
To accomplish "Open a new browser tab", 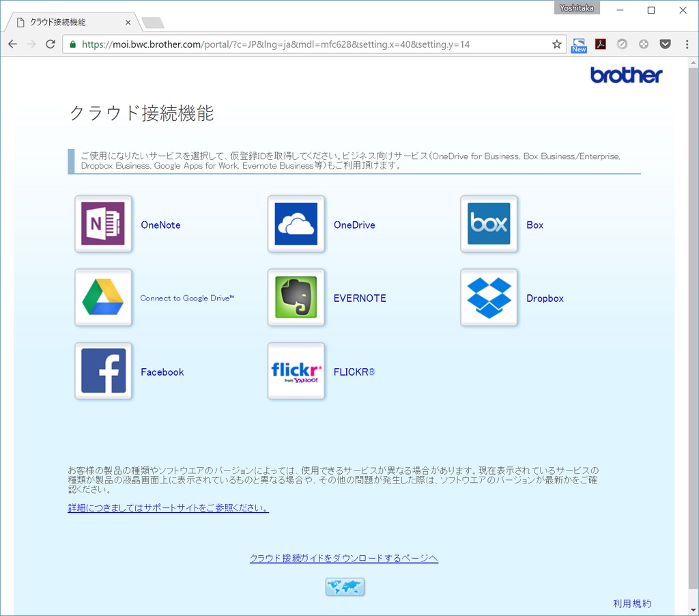I will [152, 23].
